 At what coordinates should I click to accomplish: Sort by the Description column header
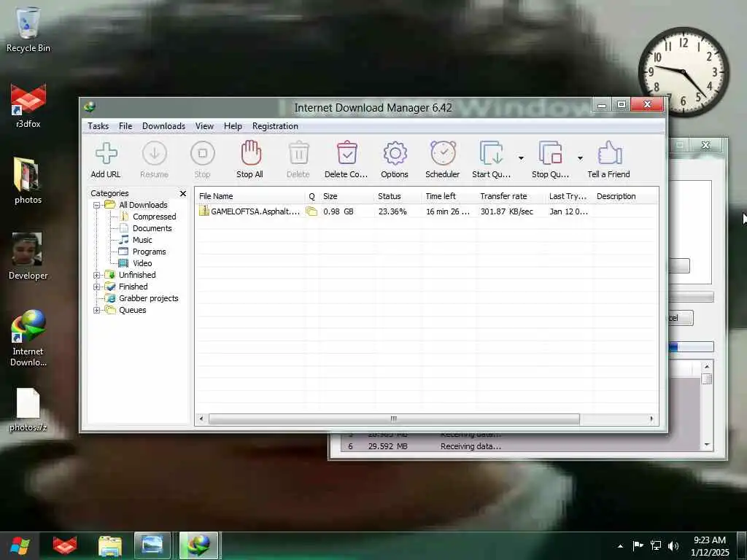pos(625,196)
